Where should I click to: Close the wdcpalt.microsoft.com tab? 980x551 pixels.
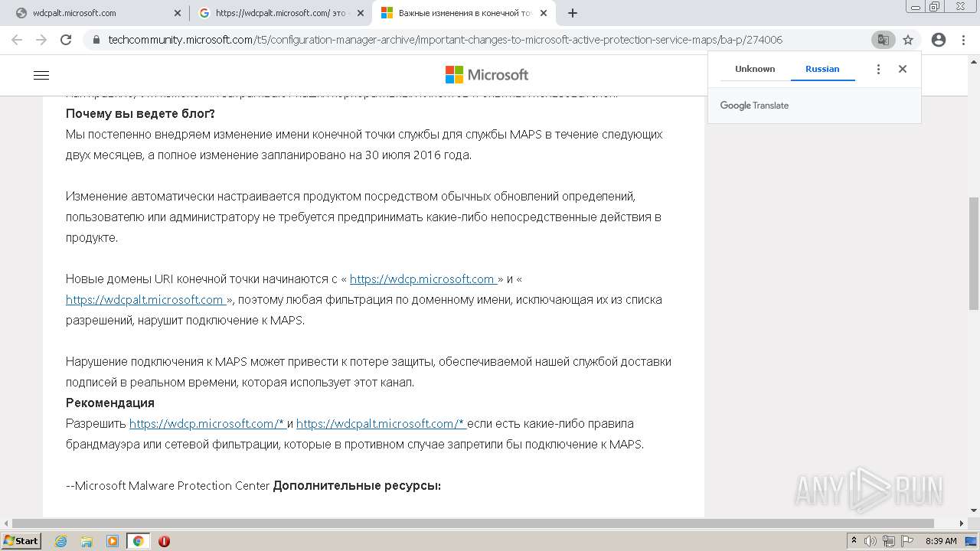178,13
